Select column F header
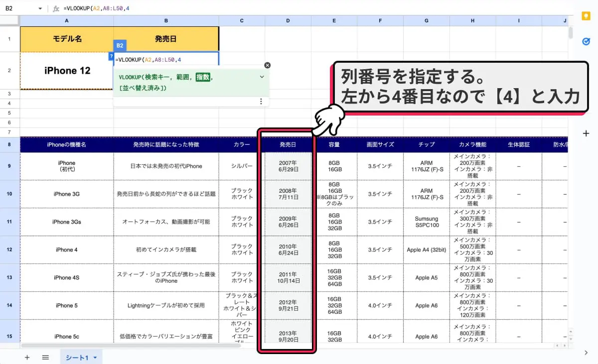The width and height of the screenshot is (598, 364). [380, 21]
